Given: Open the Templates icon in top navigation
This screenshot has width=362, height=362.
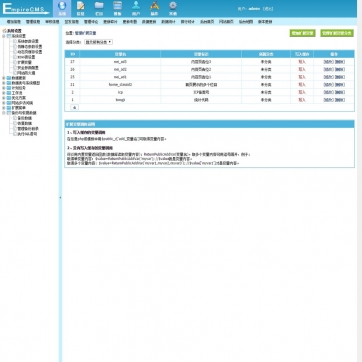Looking at the screenshot, I should [117, 9].
